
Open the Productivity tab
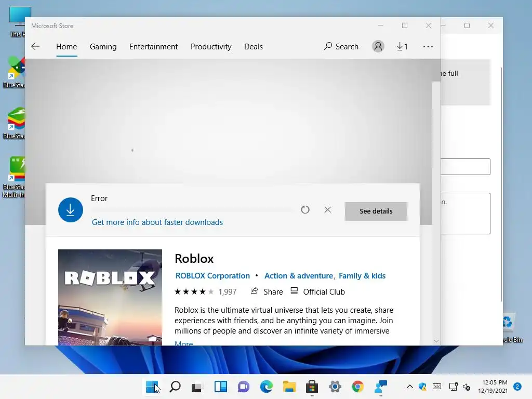[211, 46]
